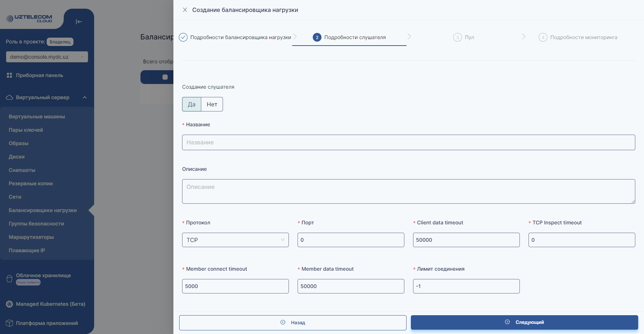Select Балансировщики нагрузки in the sidebar
The width and height of the screenshot is (644, 334).
42,210
